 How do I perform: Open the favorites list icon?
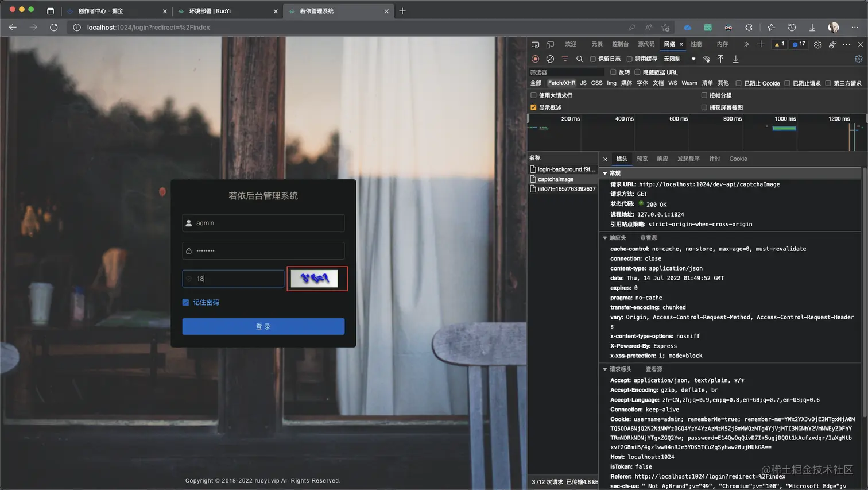coord(771,28)
